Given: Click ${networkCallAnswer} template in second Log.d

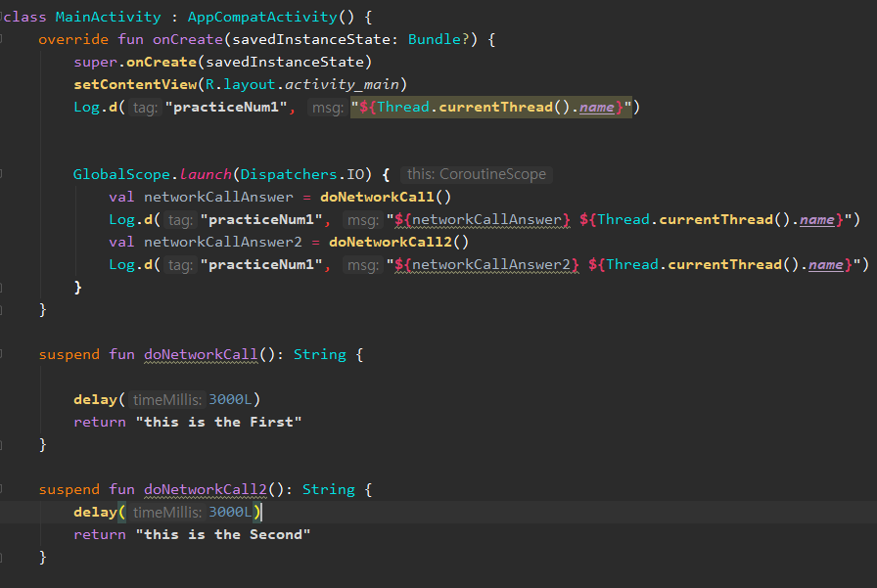Looking at the screenshot, I should pos(483,220).
